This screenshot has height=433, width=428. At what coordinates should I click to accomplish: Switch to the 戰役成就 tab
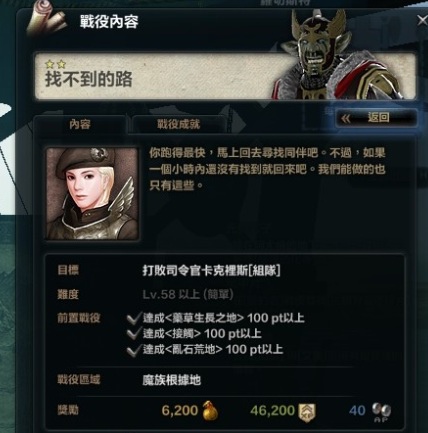click(x=179, y=125)
